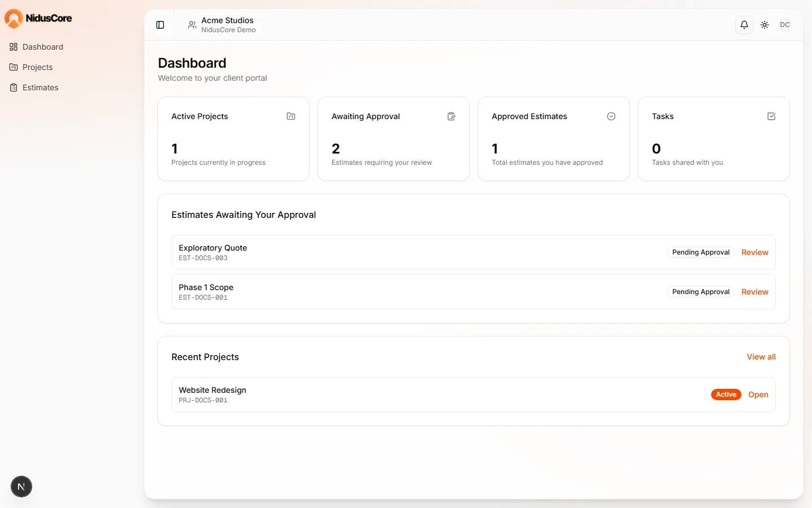This screenshot has width=812, height=508.
Task: Click the Phase 1 Scope title
Action: tap(206, 287)
